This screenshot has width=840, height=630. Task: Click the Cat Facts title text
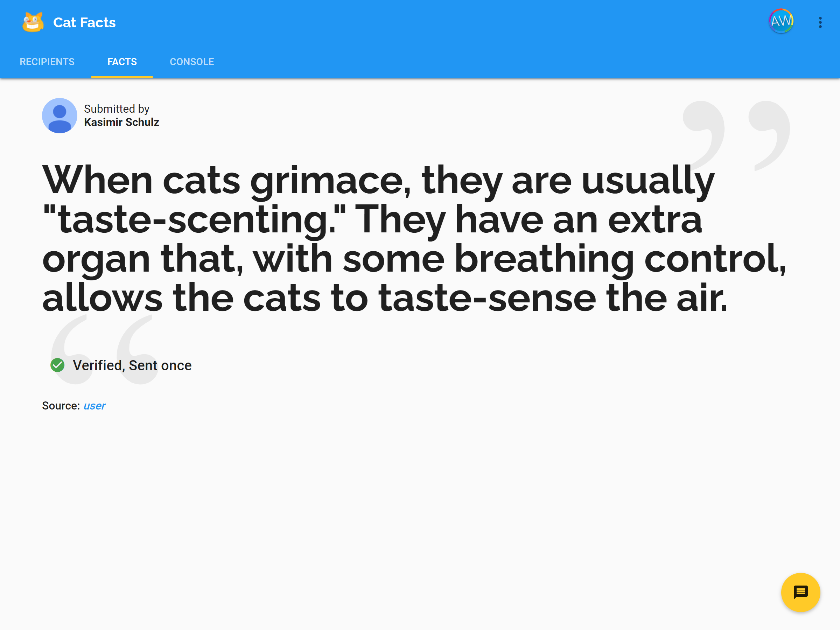point(84,22)
